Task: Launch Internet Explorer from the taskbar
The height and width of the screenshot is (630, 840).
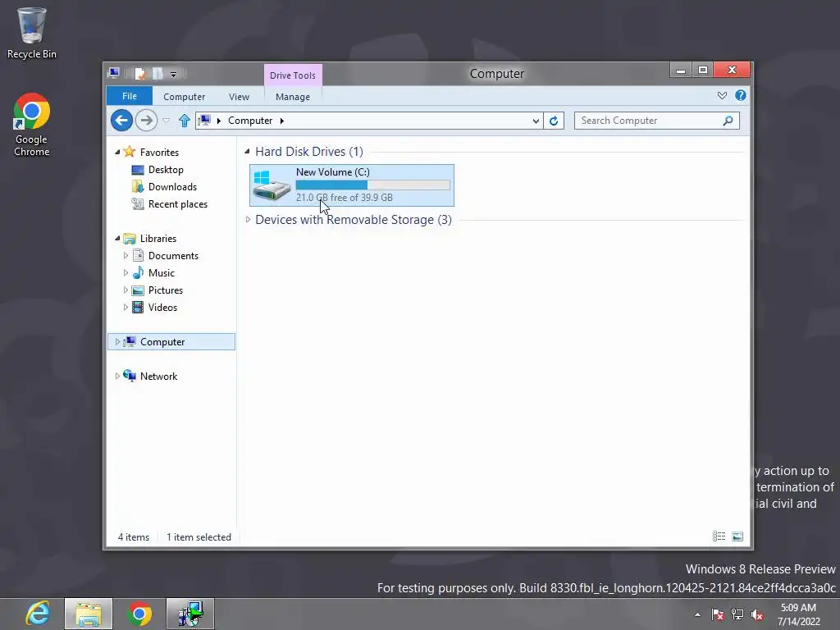Action: coord(38,614)
